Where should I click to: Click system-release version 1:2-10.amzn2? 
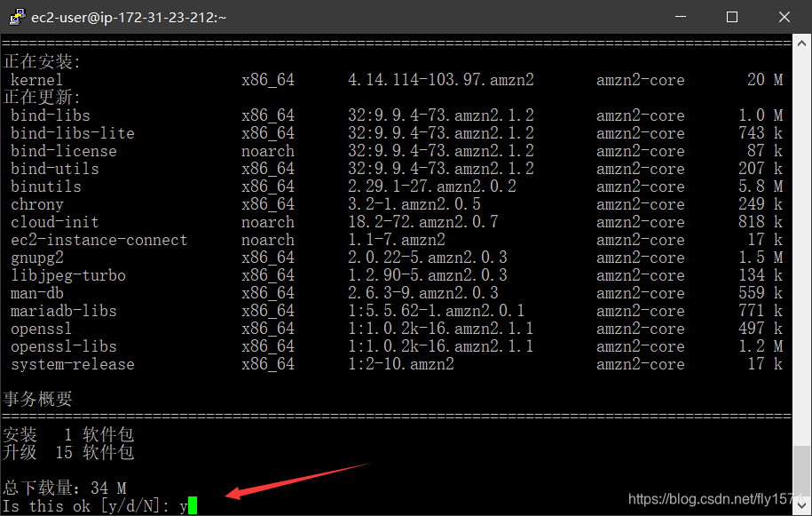click(401, 364)
